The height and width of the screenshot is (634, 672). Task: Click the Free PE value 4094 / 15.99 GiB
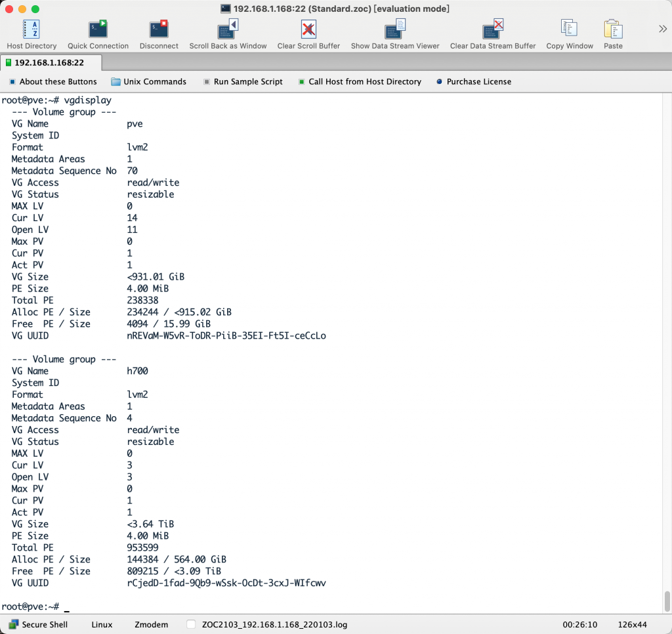point(169,324)
